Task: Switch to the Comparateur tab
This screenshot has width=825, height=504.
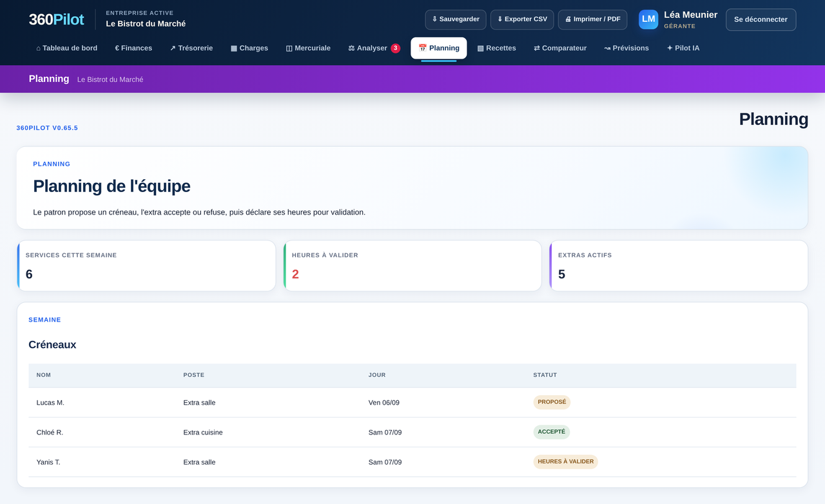Action: point(560,48)
